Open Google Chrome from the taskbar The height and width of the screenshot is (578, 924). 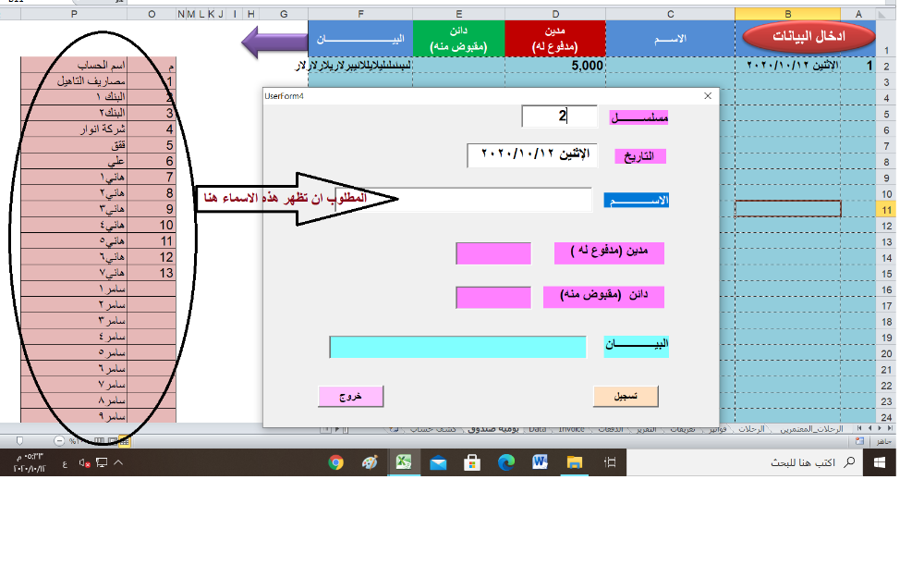[336, 463]
